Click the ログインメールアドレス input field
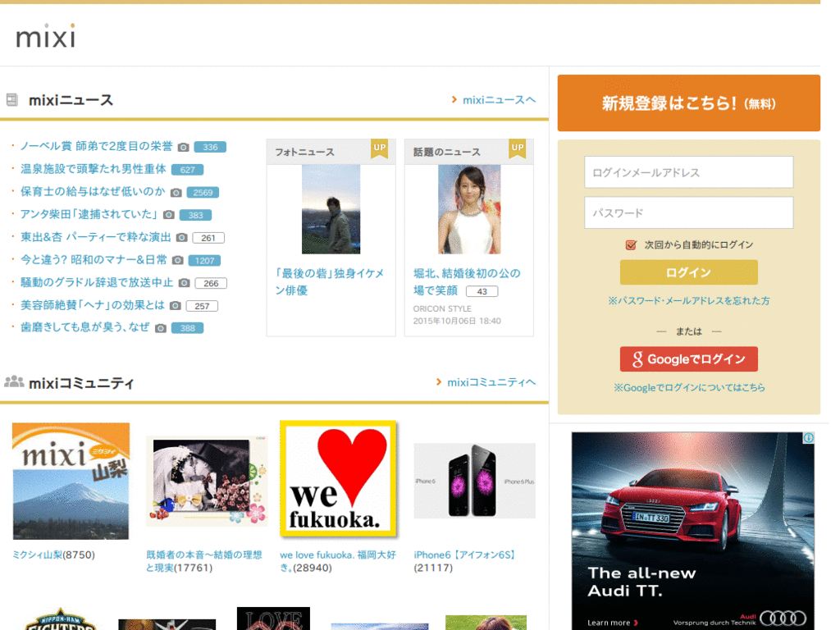This screenshot has height=630, width=840. (688, 172)
